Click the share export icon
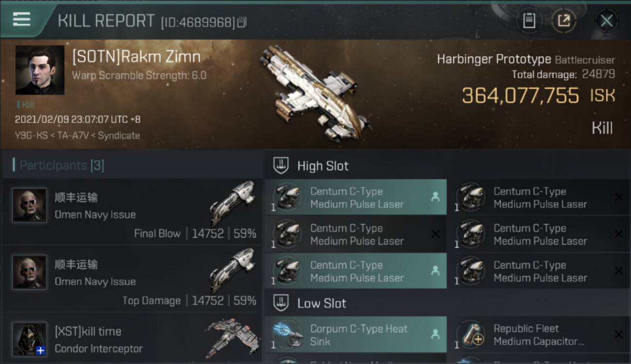Image resolution: width=631 pixels, height=364 pixels. pyautogui.click(x=564, y=21)
